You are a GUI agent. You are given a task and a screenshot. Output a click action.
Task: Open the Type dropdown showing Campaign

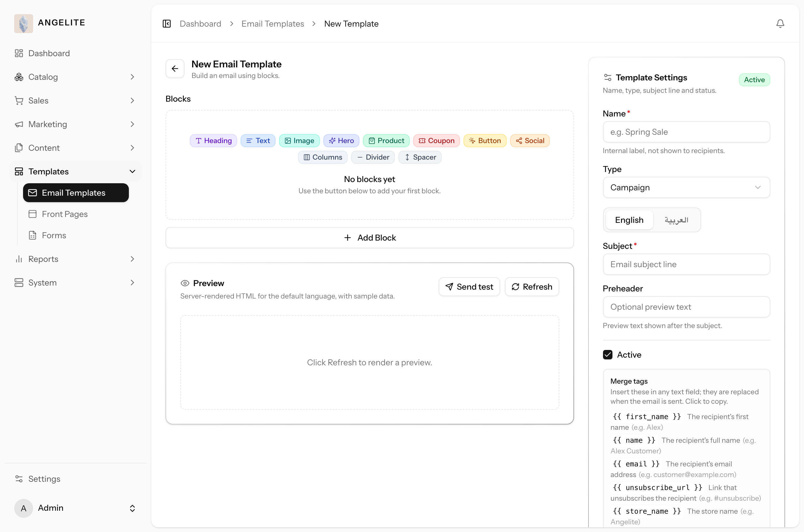coord(686,188)
